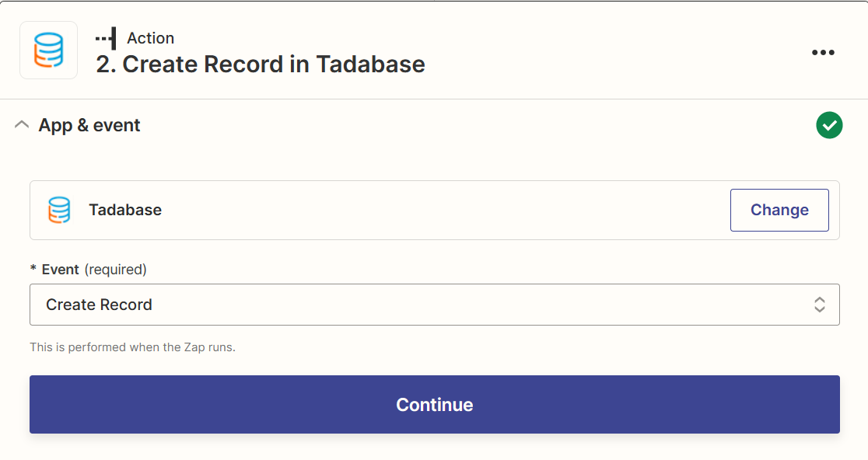The image size is (868, 460).
Task: Click the overflow ellipsis at top right
Action: tap(823, 52)
